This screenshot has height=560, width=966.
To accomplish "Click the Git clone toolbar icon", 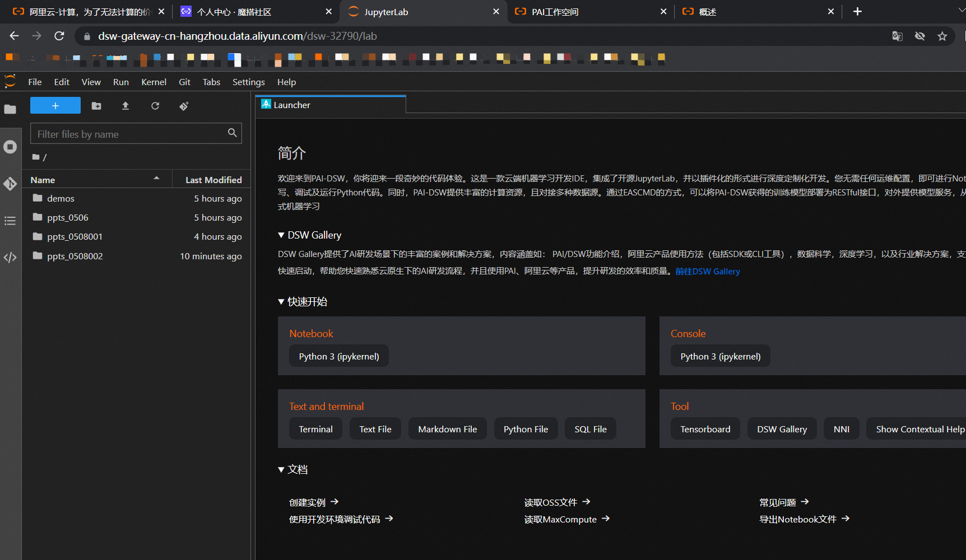I will tap(184, 106).
